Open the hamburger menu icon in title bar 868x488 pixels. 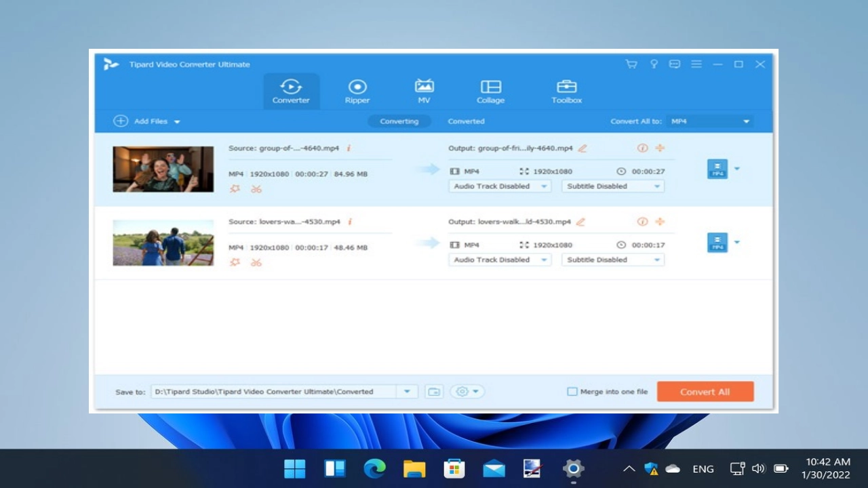696,64
